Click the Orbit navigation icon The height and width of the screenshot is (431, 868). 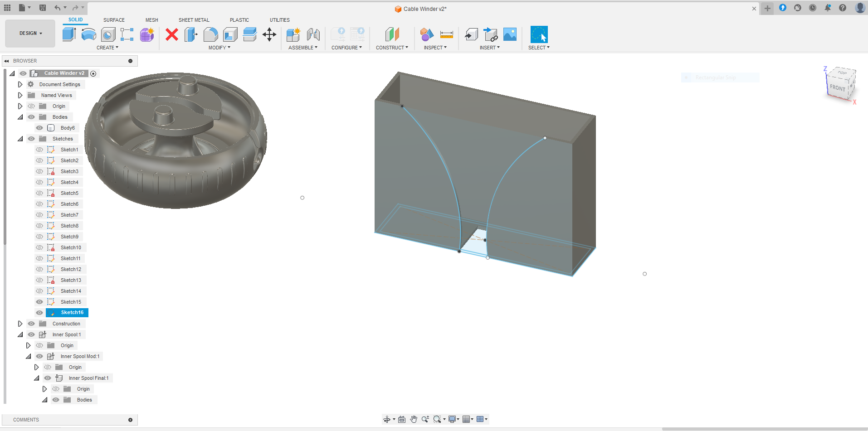tap(387, 419)
